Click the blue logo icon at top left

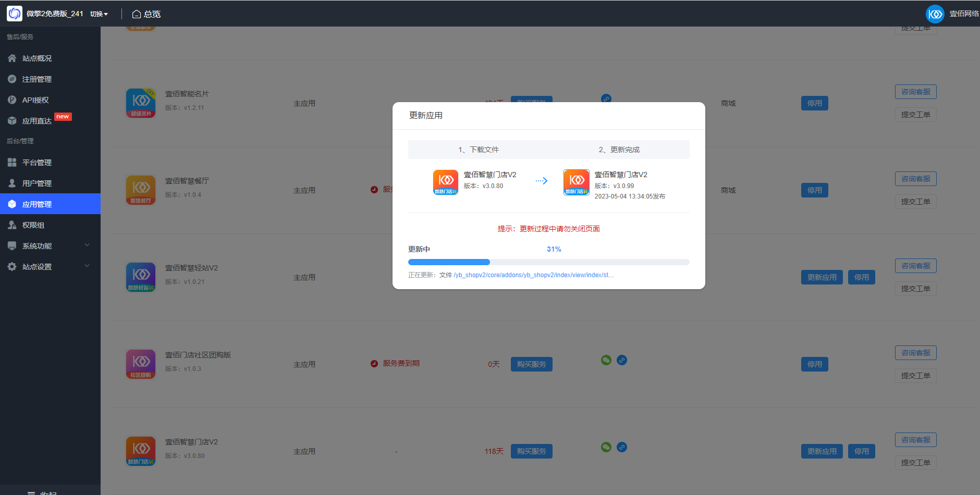tap(15, 14)
